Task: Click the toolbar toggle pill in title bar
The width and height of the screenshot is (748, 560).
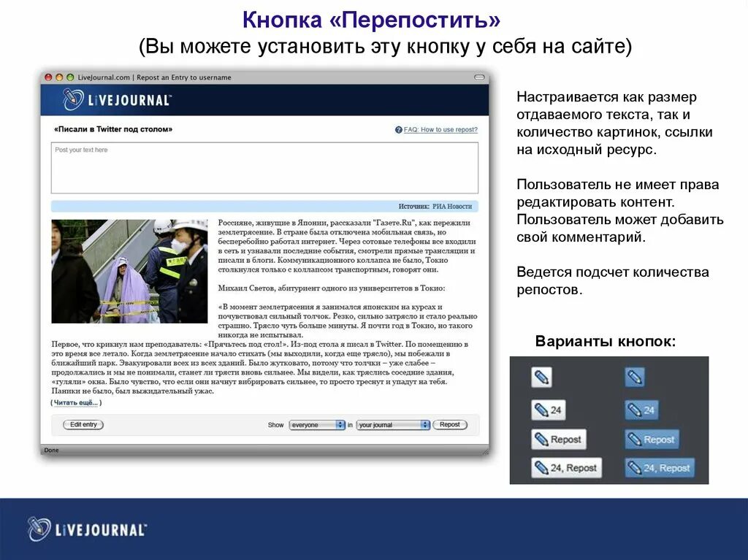Action: coord(479,77)
